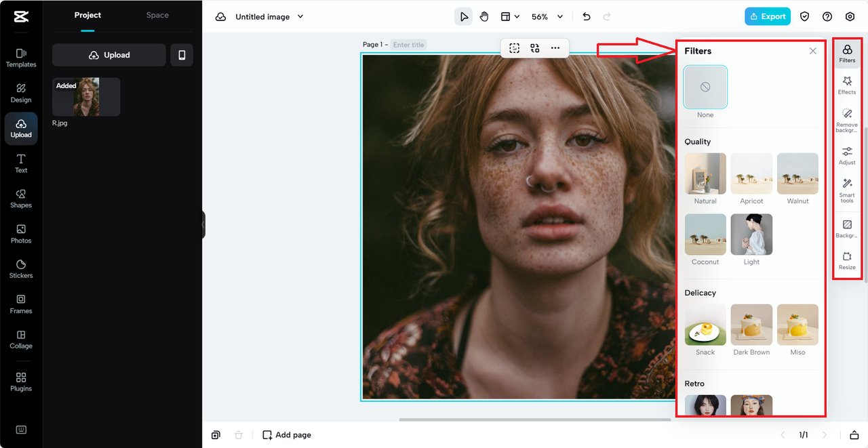Click the horizontal canvas scrollbar
The height and width of the screenshot is (448, 868).
pos(535,420)
